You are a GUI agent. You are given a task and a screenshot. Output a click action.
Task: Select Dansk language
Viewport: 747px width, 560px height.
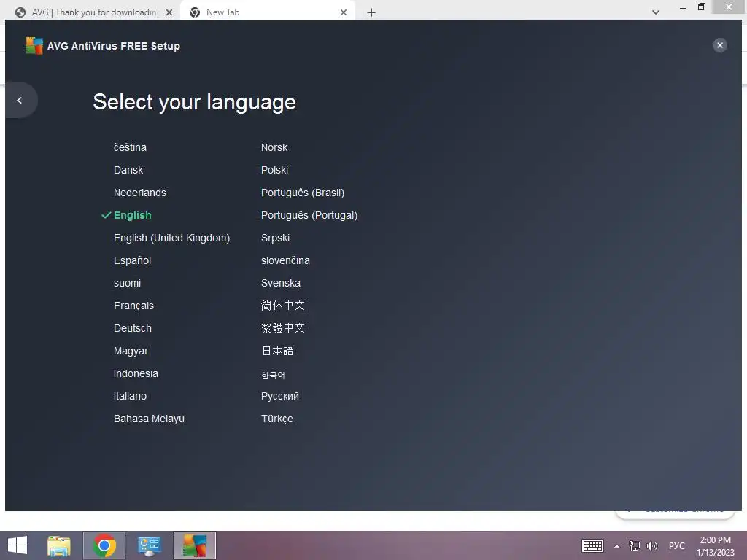click(x=128, y=170)
